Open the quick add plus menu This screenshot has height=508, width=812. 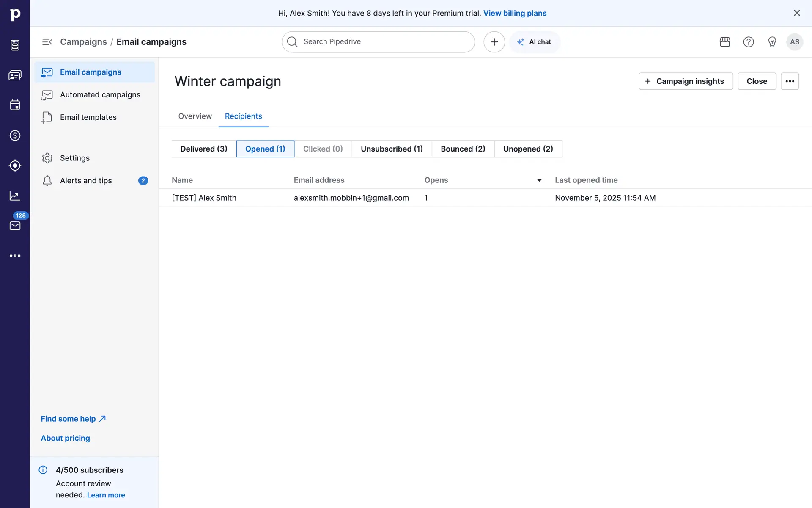point(494,42)
